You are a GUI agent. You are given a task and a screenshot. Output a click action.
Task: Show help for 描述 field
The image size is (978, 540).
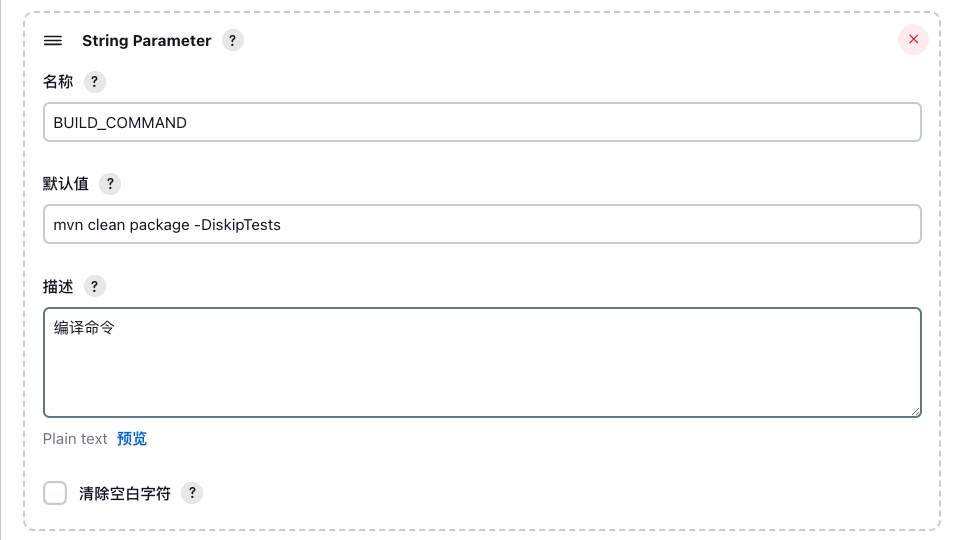[94, 286]
